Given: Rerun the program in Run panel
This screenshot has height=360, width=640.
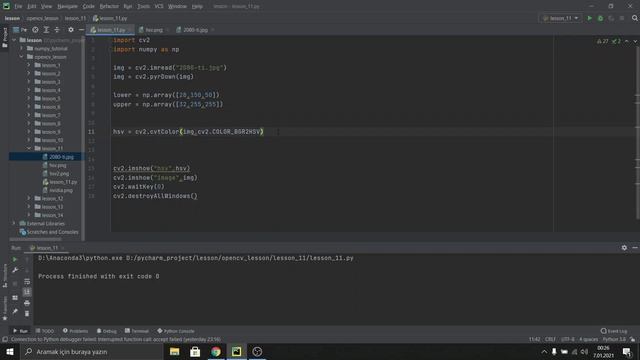Looking at the screenshot, I should [15, 259].
